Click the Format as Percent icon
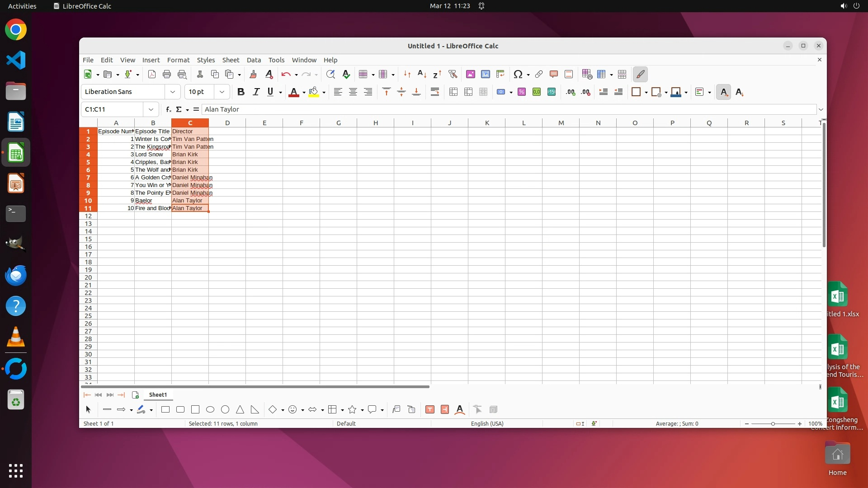This screenshot has height=488, width=868. tap(522, 92)
